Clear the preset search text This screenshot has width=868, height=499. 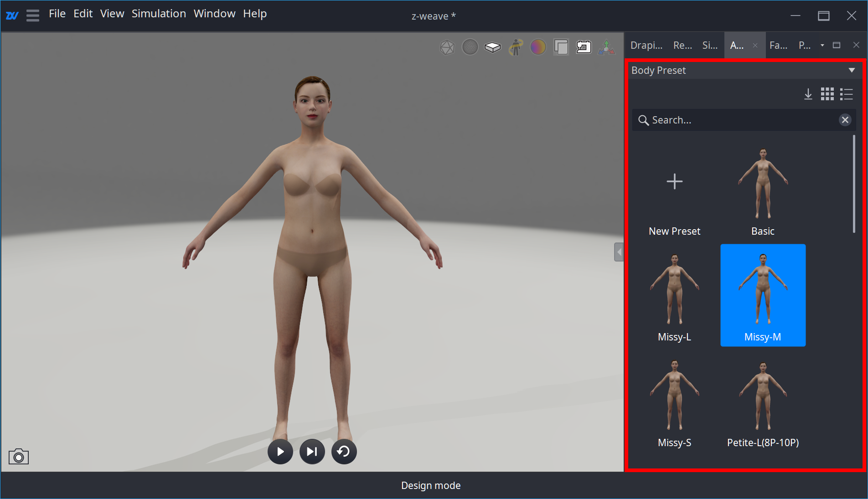click(845, 120)
